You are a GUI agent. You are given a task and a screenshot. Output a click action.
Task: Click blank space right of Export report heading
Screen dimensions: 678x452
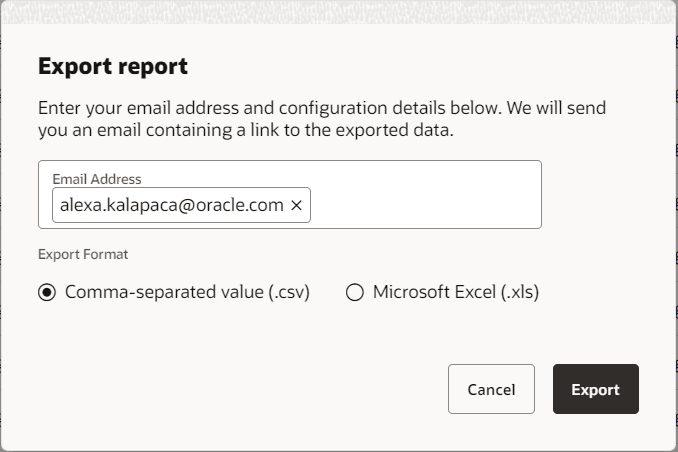click(420, 67)
